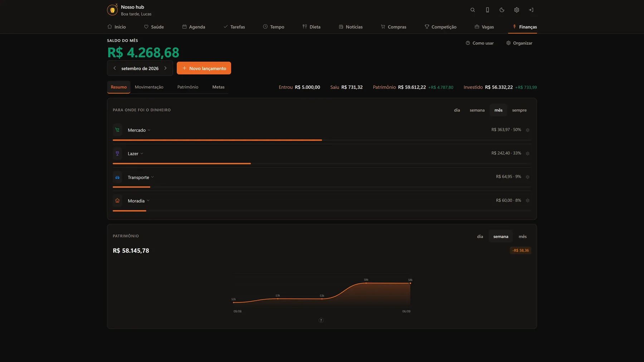The width and height of the screenshot is (644, 362).
Task: Open gear settings for Transporte row
Action: click(527, 177)
